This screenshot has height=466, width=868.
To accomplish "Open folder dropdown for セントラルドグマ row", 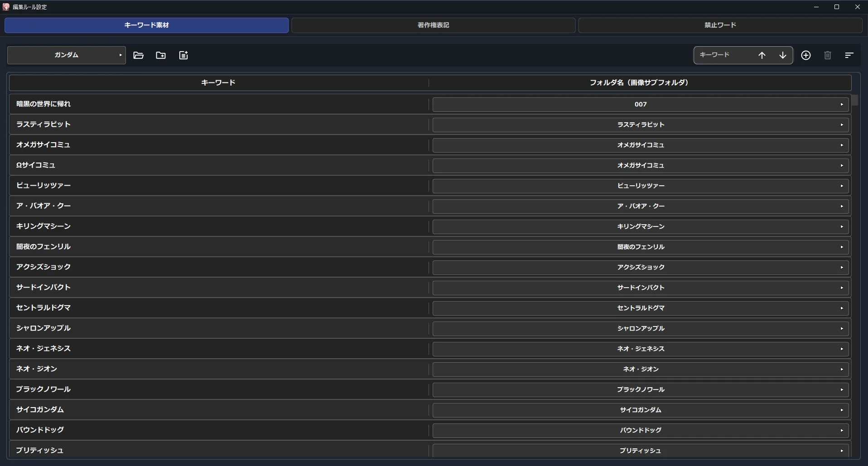I will (x=641, y=308).
